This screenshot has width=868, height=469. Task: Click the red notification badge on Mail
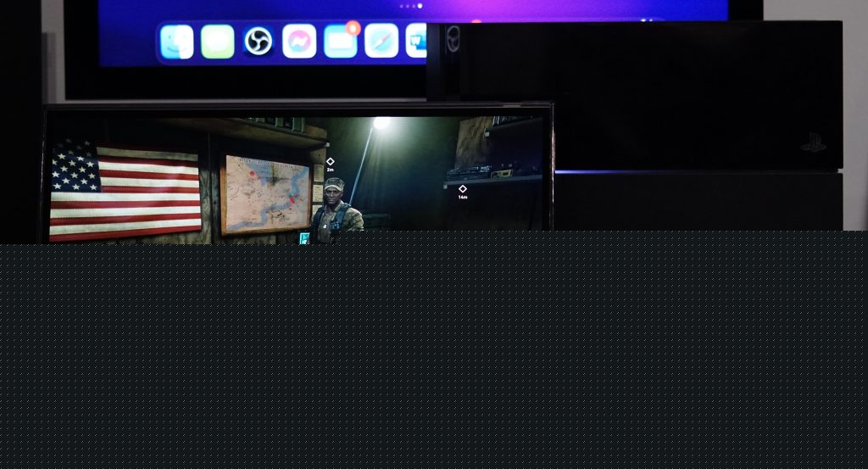[353, 28]
